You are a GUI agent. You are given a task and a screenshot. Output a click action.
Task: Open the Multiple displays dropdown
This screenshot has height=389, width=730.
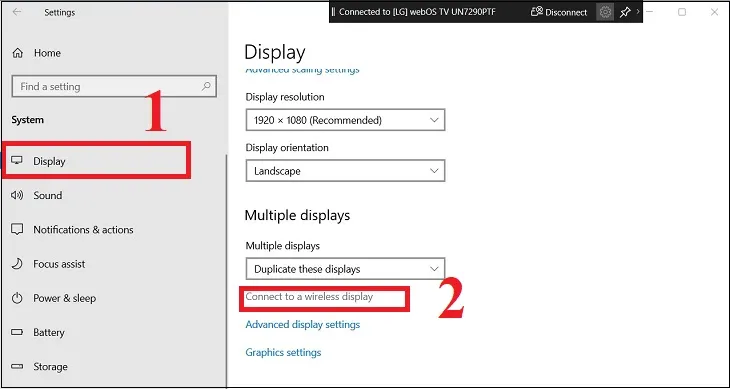345,269
